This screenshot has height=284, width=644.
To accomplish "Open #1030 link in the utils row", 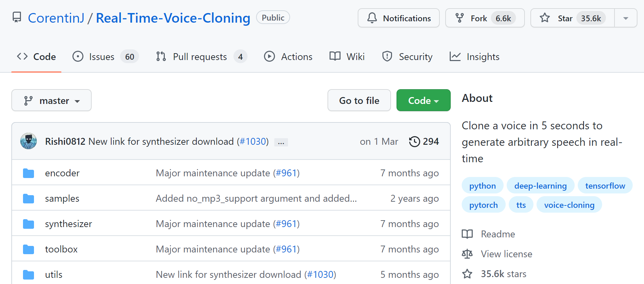I will coord(320,275).
